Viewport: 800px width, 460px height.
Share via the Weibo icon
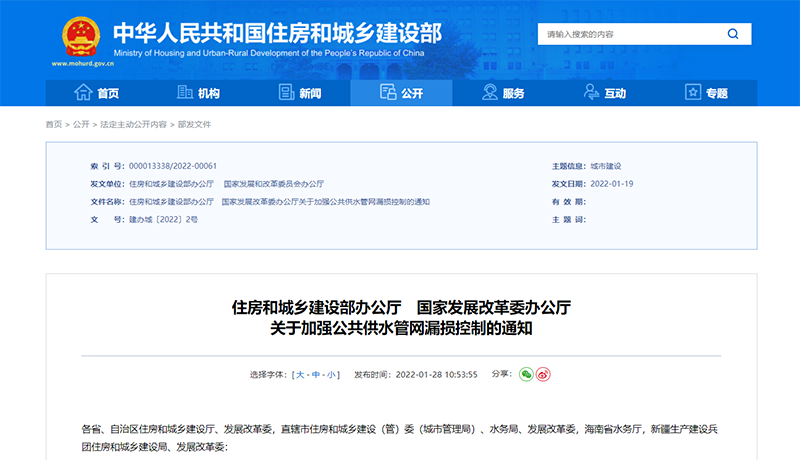click(543, 374)
